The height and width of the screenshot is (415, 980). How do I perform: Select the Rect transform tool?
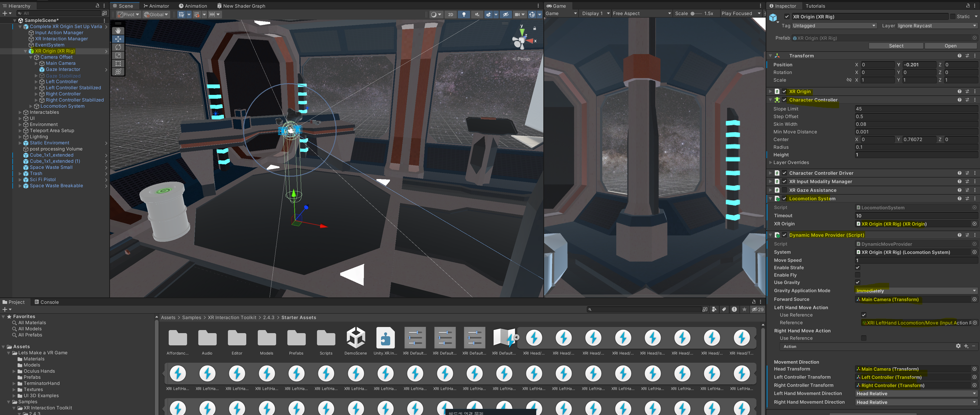118,64
